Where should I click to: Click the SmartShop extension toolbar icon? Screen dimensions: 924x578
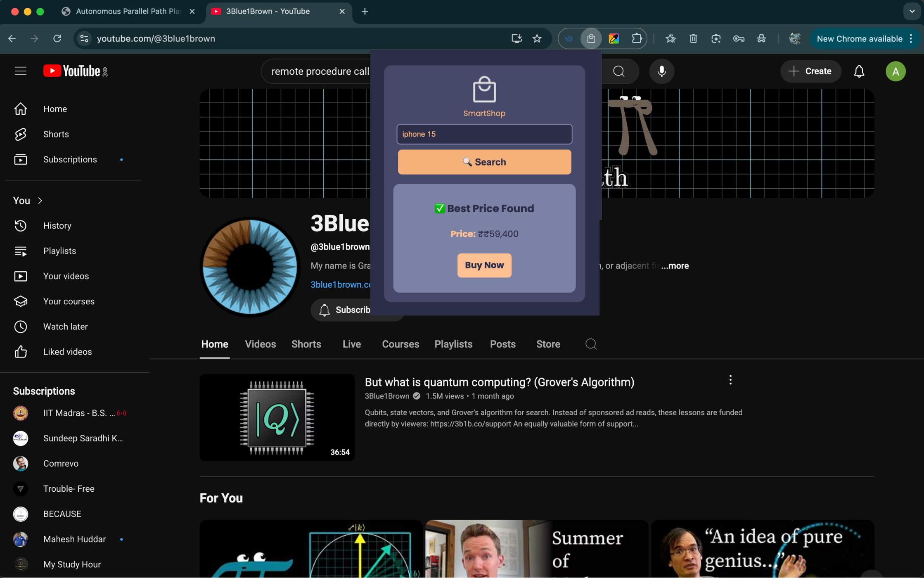click(591, 38)
